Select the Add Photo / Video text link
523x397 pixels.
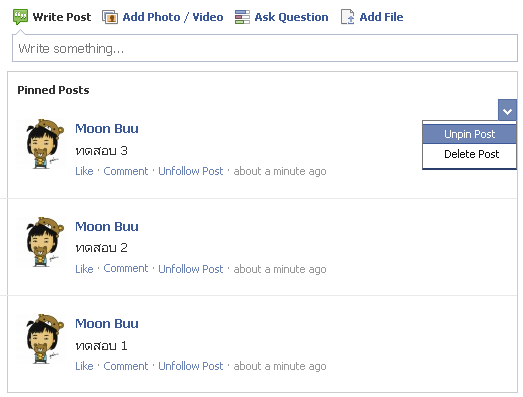[x=173, y=17]
